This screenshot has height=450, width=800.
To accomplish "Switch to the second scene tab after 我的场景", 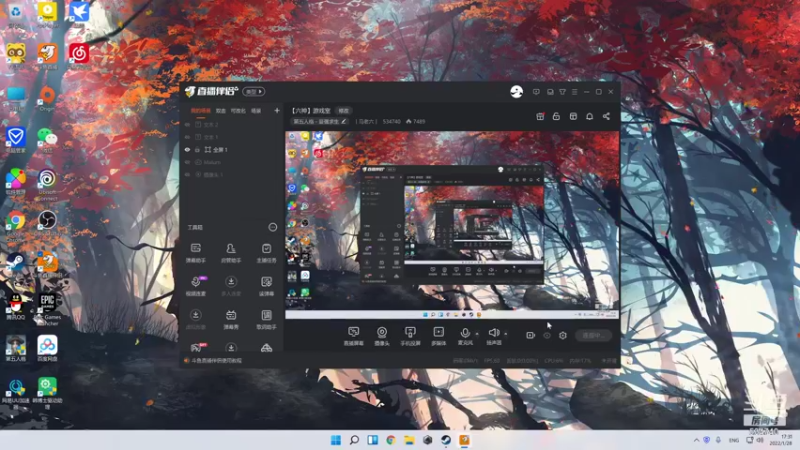I will click(220, 111).
